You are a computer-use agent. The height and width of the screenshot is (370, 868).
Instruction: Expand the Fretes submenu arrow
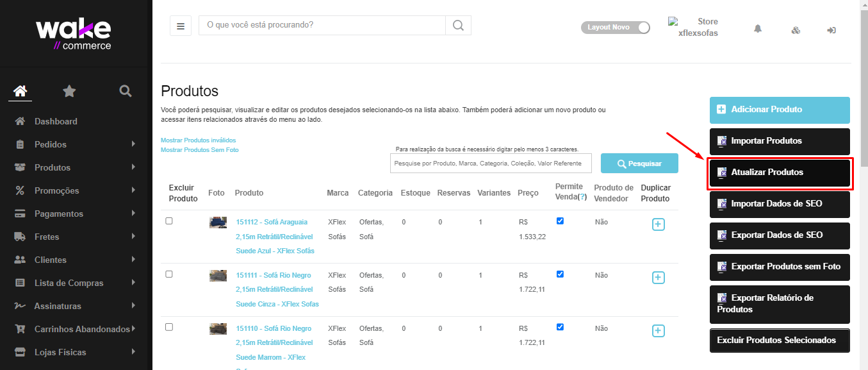tap(133, 237)
